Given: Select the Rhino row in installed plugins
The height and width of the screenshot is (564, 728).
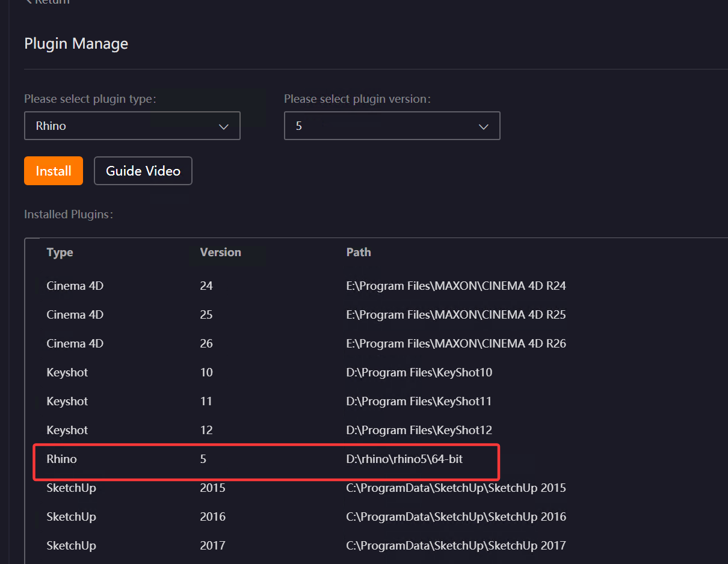Looking at the screenshot, I should pyautogui.click(x=376, y=459).
